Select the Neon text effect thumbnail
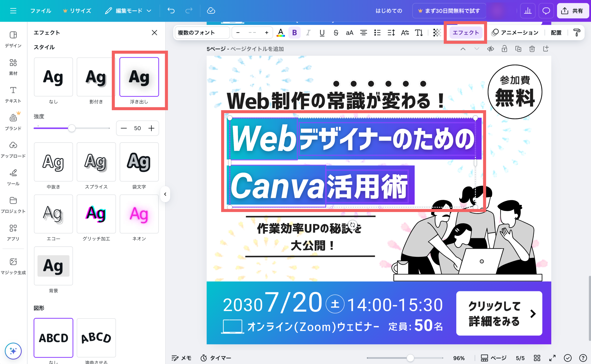591x364 pixels. coord(139,214)
